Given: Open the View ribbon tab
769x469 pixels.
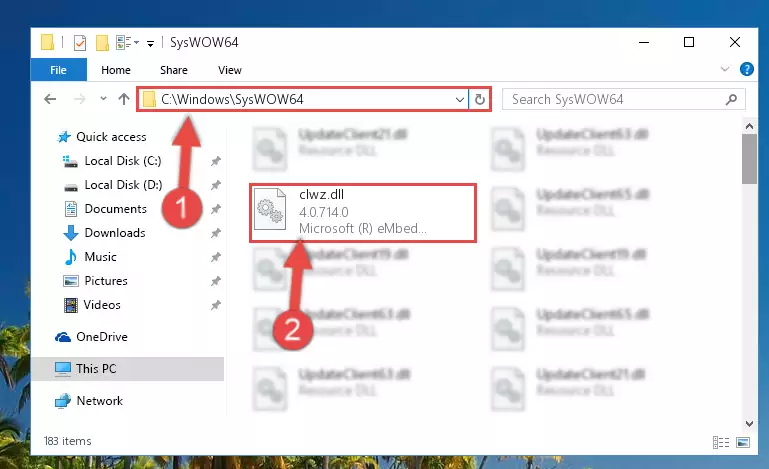Looking at the screenshot, I should [230, 70].
